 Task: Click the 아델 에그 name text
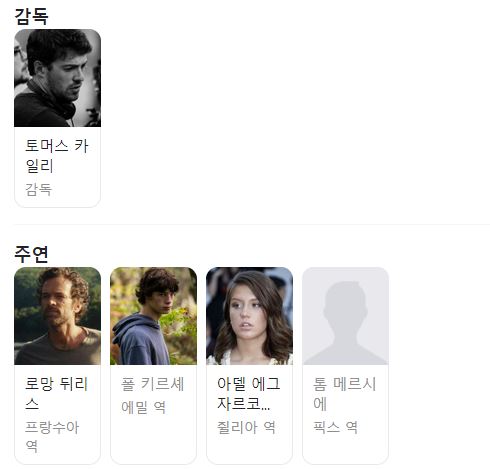tap(249, 384)
